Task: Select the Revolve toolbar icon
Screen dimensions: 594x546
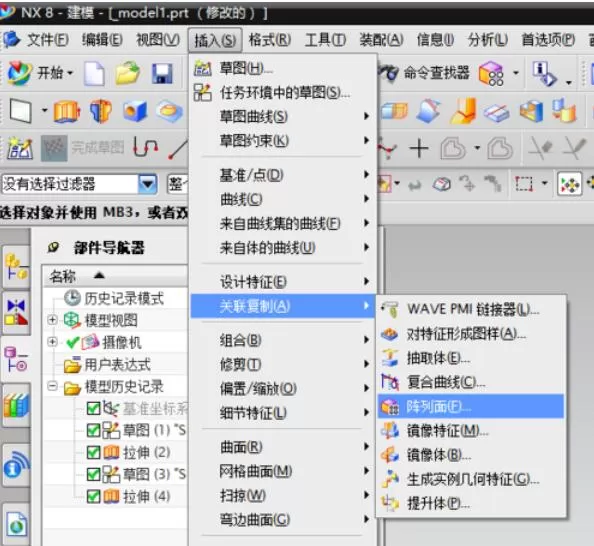Action: coord(100,111)
